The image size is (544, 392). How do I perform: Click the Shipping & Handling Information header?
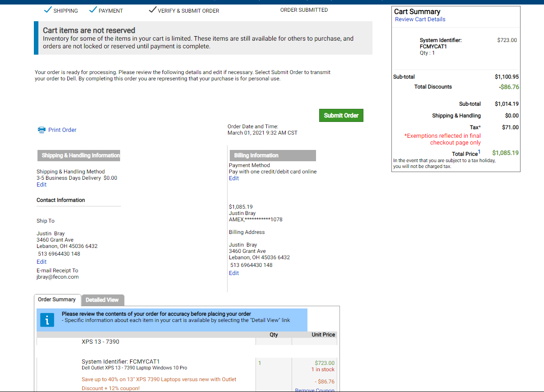(81, 155)
